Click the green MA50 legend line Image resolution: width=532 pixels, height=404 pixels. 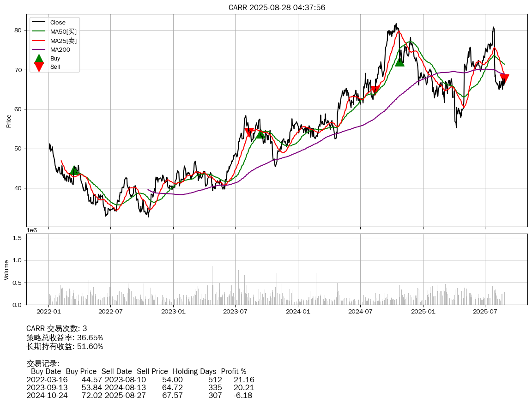(x=39, y=31)
